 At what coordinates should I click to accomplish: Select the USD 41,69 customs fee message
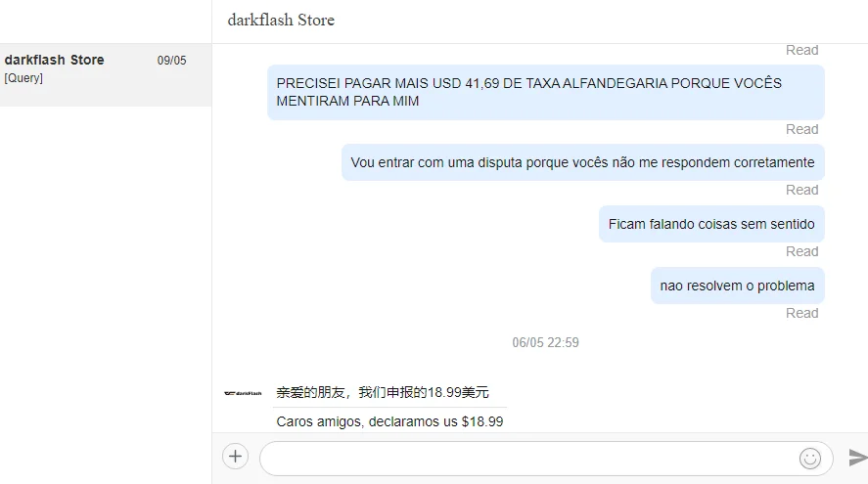[x=546, y=92]
